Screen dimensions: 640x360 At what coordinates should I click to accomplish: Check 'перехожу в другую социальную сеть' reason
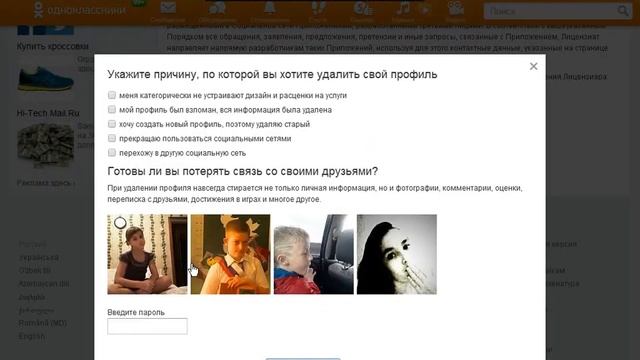[x=112, y=153]
